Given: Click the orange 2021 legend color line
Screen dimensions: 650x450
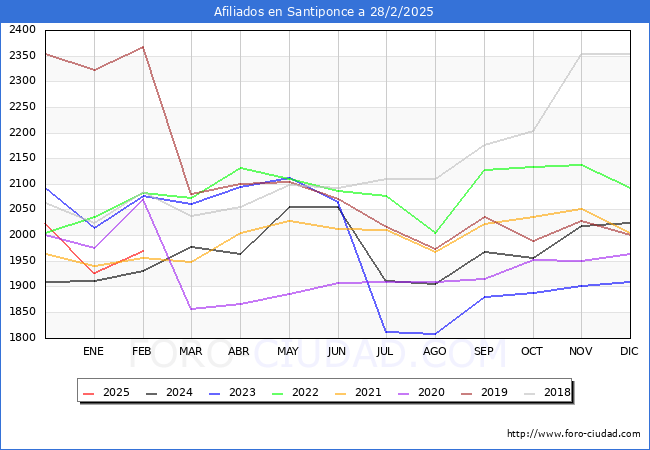Looking at the screenshot, I should (341, 393).
